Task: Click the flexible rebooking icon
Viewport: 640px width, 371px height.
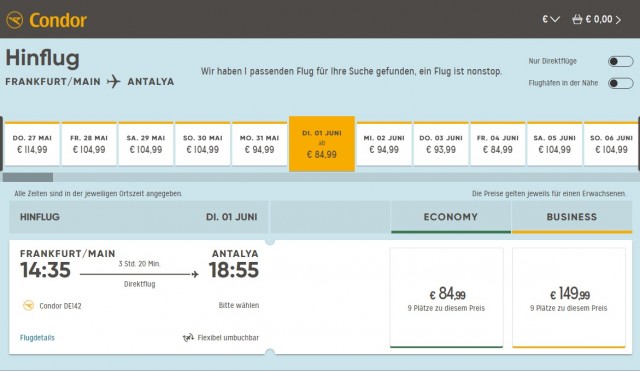Action: click(188, 338)
